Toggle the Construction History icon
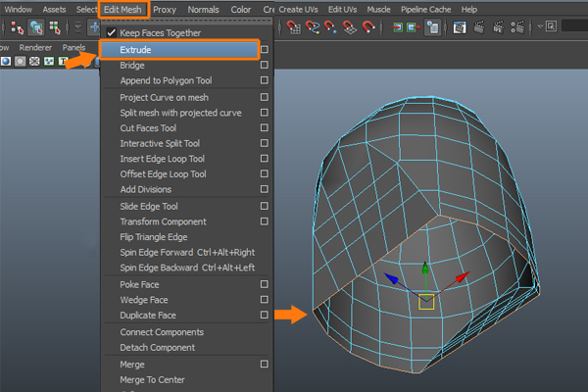 432,27
